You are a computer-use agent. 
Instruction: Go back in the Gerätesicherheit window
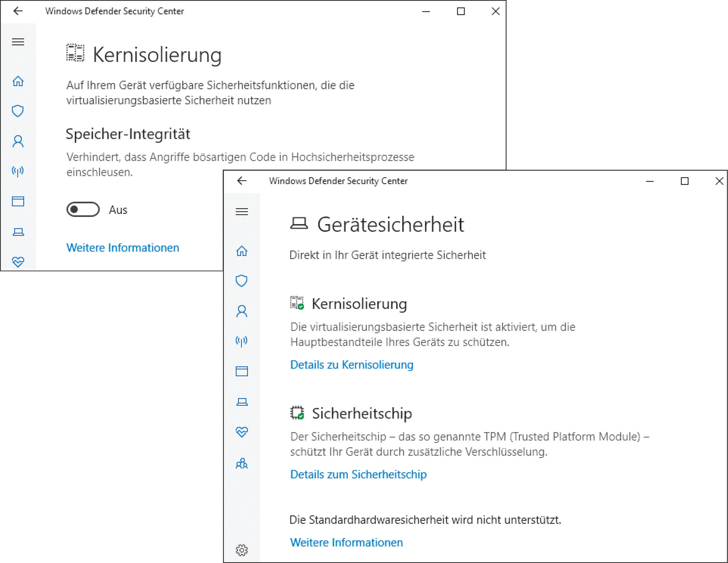pos(242,181)
